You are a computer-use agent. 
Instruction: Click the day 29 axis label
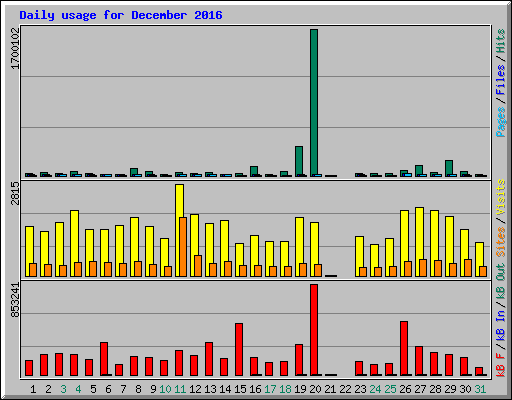click(x=450, y=389)
